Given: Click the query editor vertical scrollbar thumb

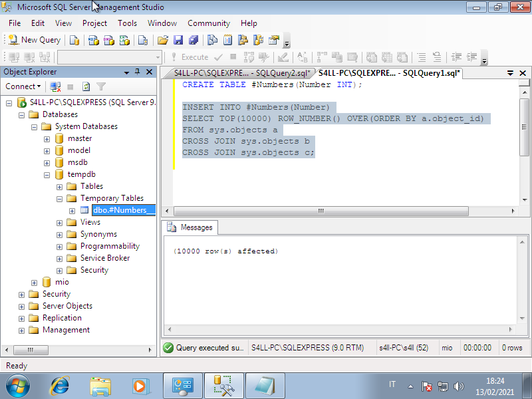Looking at the screenshot, I should pos(524,127).
